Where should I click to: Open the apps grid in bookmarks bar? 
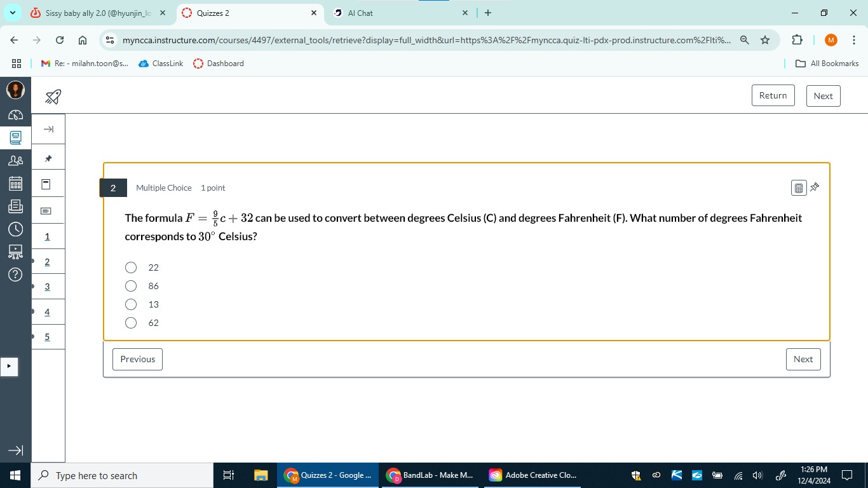point(16,64)
